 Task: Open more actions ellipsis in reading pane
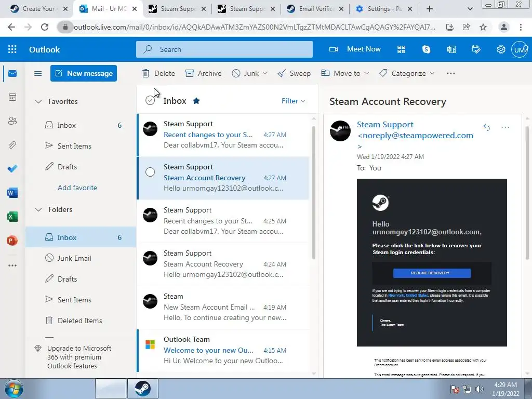coord(505,127)
